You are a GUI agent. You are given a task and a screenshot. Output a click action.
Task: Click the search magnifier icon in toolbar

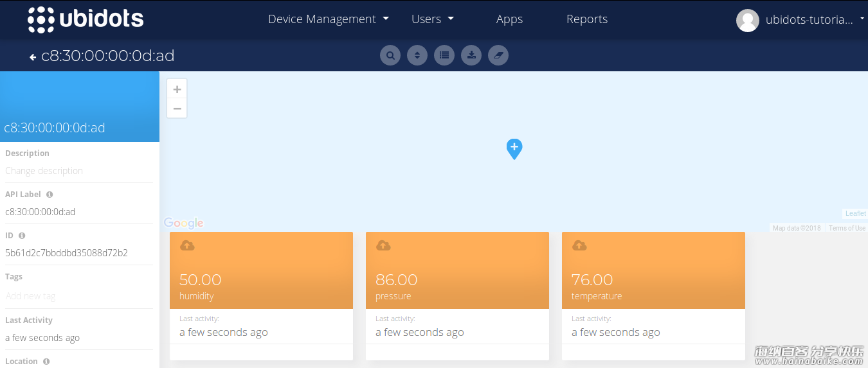390,55
